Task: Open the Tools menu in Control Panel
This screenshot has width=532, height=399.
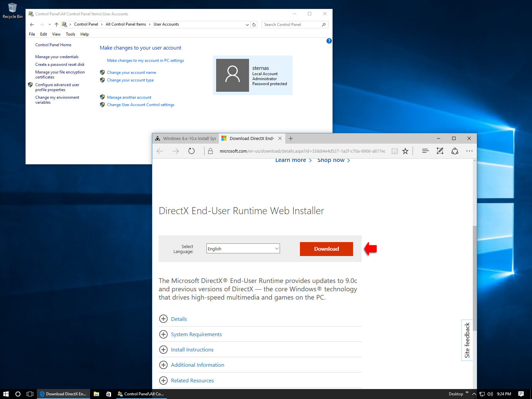Action: (x=70, y=34)
